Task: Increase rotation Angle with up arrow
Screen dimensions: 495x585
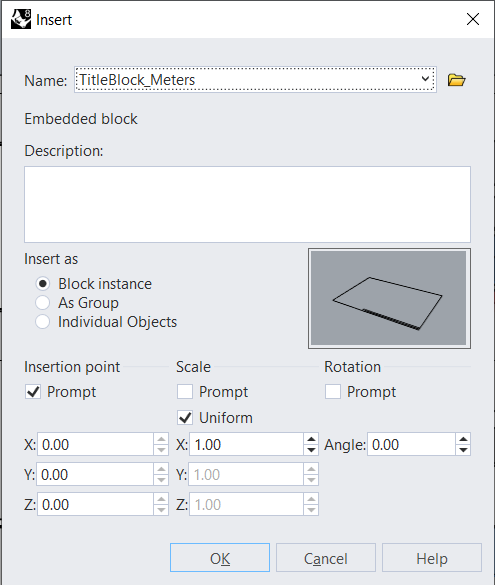Action: [463, 439]
